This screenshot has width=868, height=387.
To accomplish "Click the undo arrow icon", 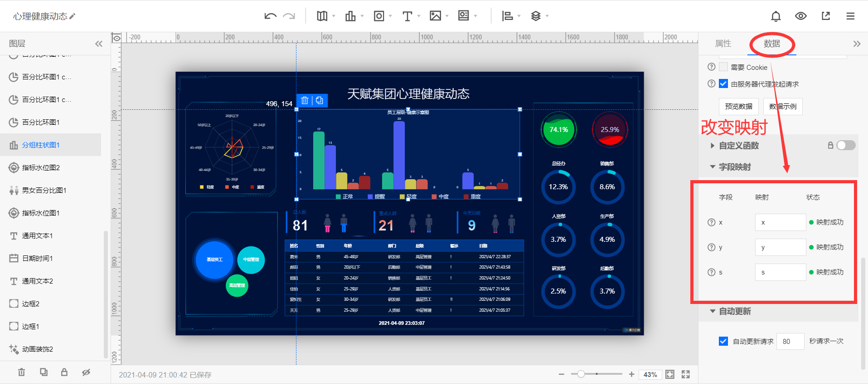I will tap(270, 16).
